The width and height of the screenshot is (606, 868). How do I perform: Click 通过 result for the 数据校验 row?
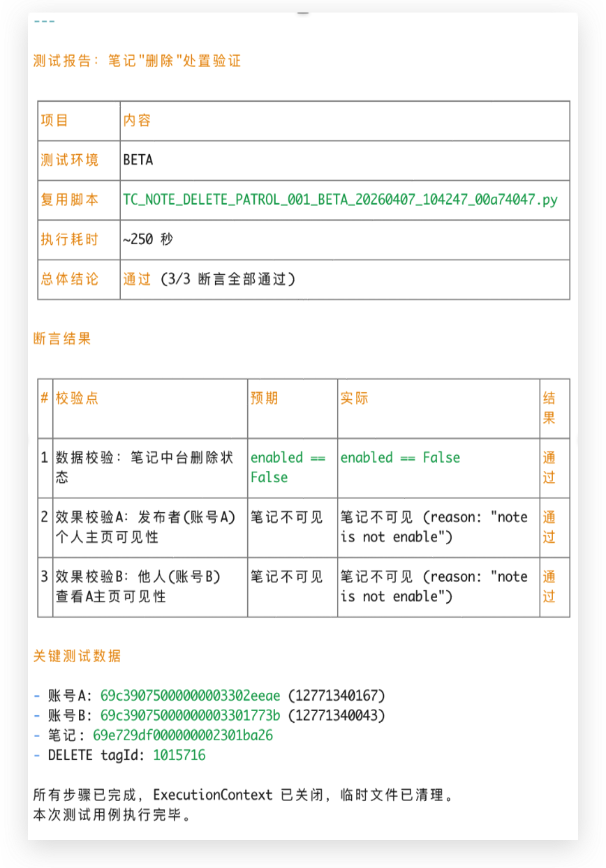click(549, 467)
